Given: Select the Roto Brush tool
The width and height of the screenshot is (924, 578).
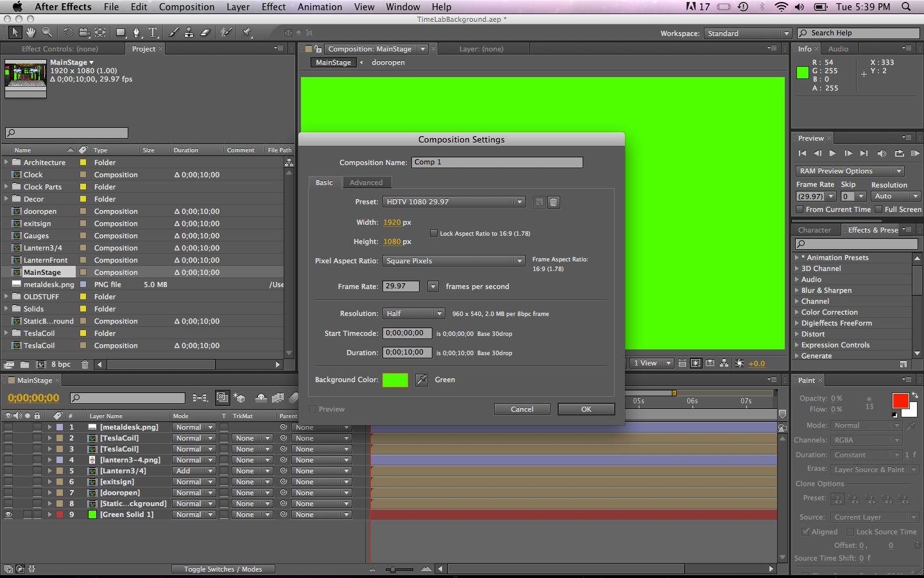Looking at the screenshot, I should click(x=226, y=32).
